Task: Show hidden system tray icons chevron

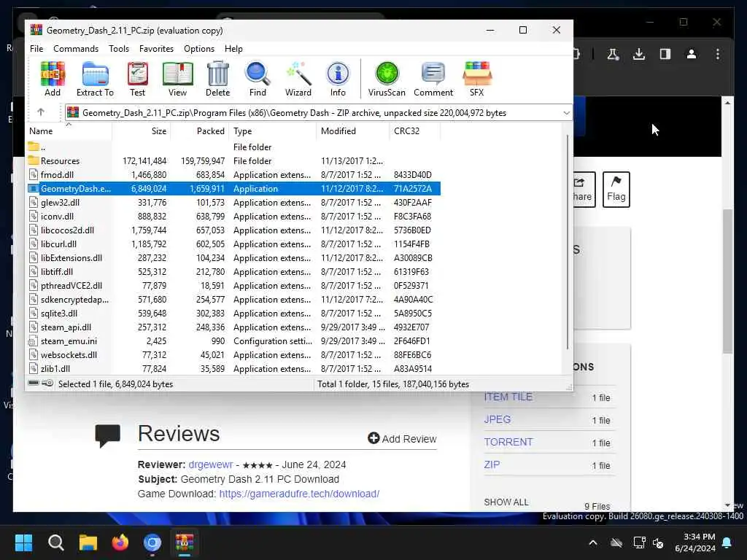Action: [592, 542]
